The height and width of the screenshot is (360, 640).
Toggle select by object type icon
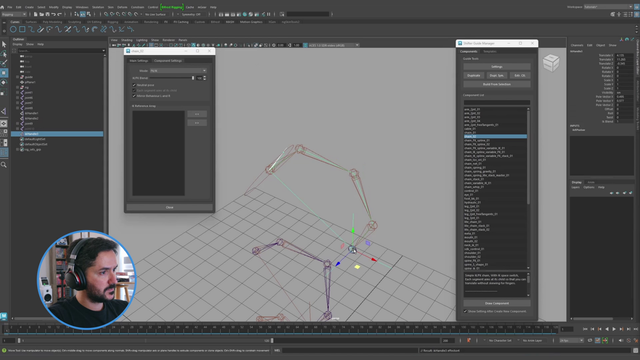[83, 14]
